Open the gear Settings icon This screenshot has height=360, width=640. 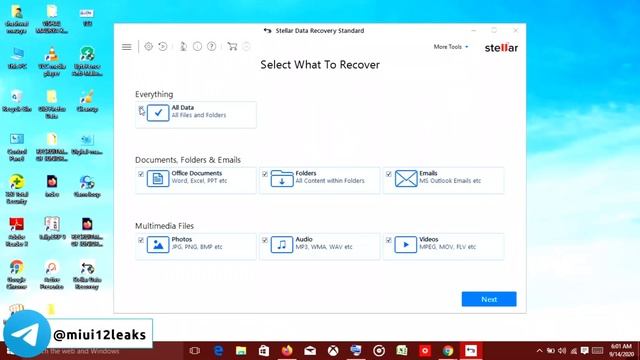tap(149, 47)
